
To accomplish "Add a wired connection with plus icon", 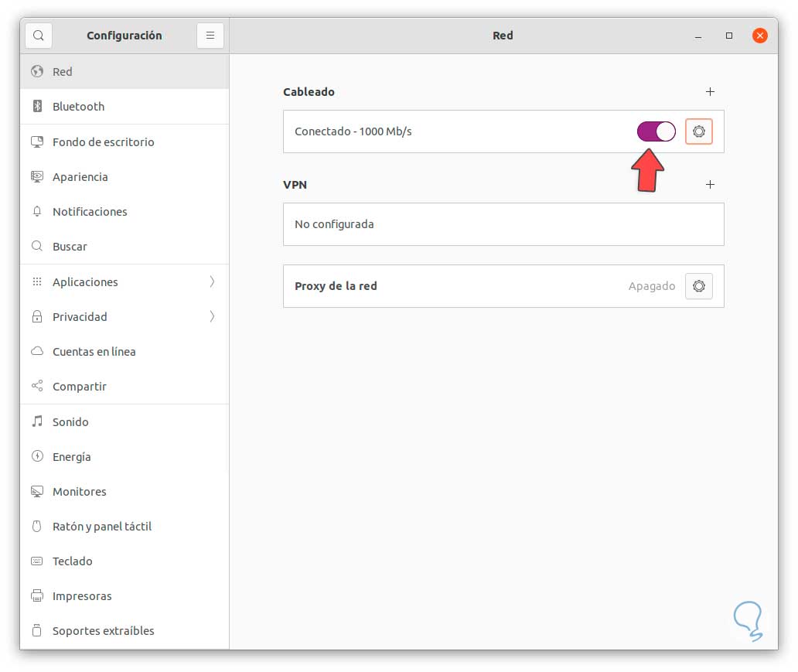I will tap(711, 92).
